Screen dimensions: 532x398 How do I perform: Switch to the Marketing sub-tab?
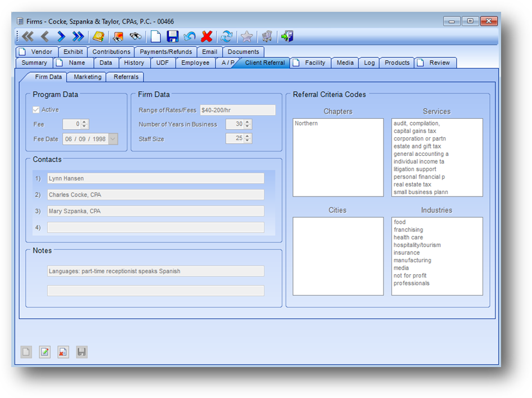tap(88, 77)
